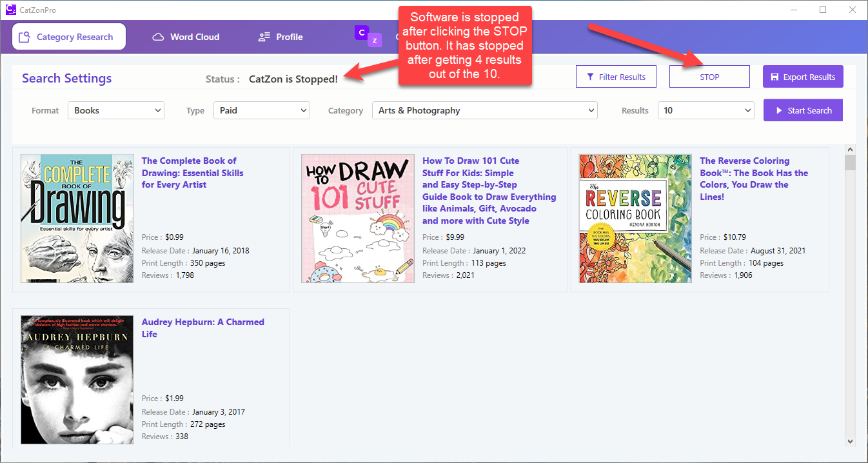Click the Start Search button
Screen dimensions: 868x463
(802, 110)
